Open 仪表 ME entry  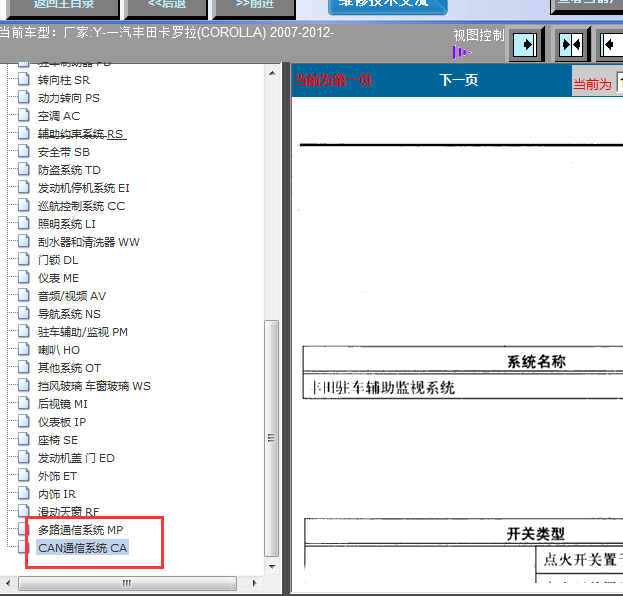58,278
